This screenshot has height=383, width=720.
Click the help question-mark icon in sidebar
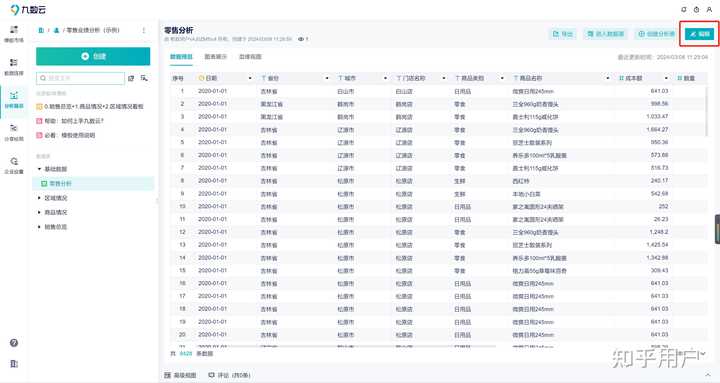pyautogui.click(x=14, y=343)
